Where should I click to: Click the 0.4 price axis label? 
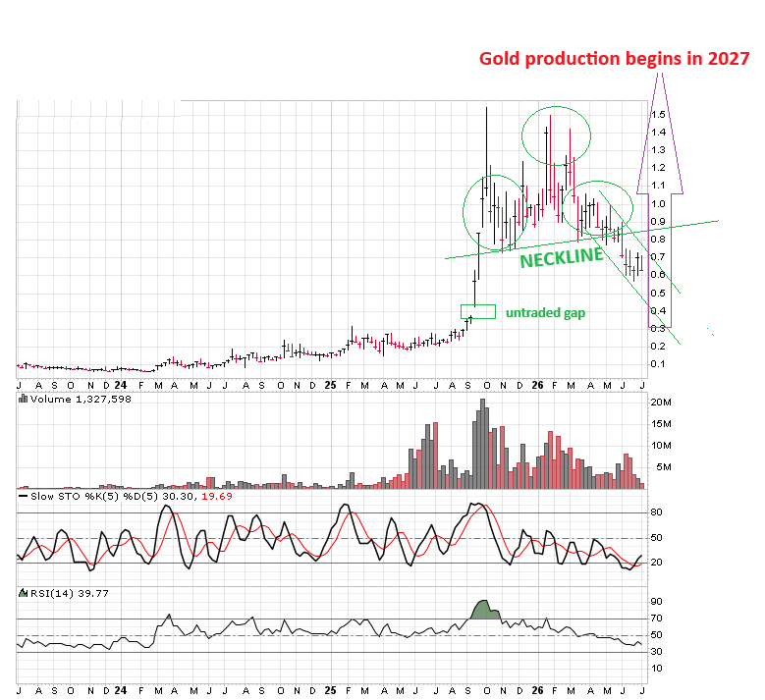[x=658, y=311]
